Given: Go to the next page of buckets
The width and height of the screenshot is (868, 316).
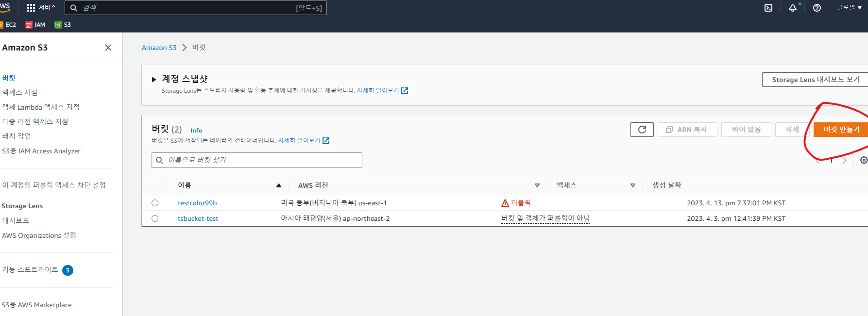Looking at the screenshot, I should (x=845, y=160).
